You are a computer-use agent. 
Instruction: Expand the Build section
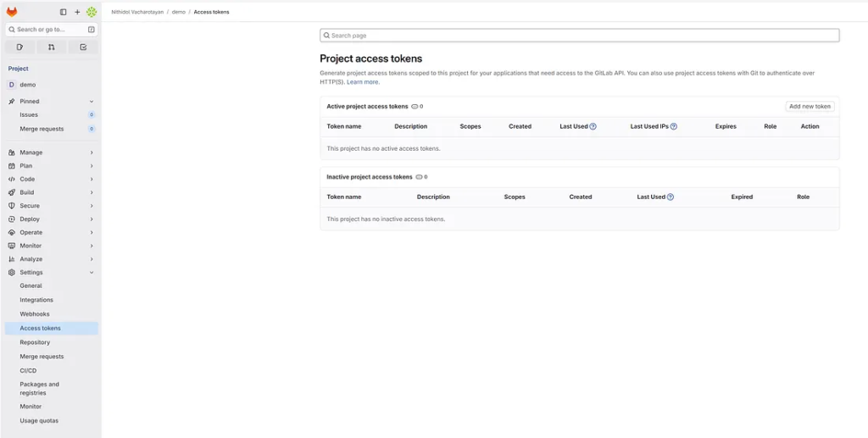(x=92, y=192)
